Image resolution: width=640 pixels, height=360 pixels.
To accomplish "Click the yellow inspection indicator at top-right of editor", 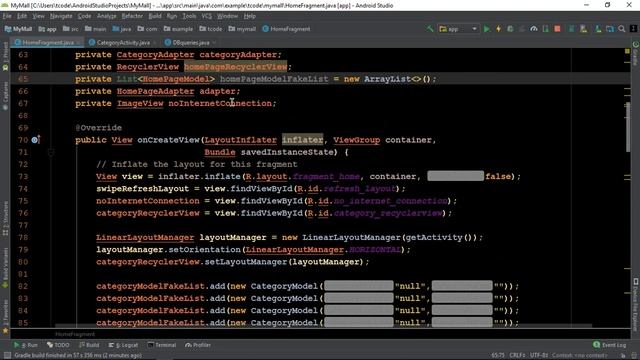I will (627, 51).
